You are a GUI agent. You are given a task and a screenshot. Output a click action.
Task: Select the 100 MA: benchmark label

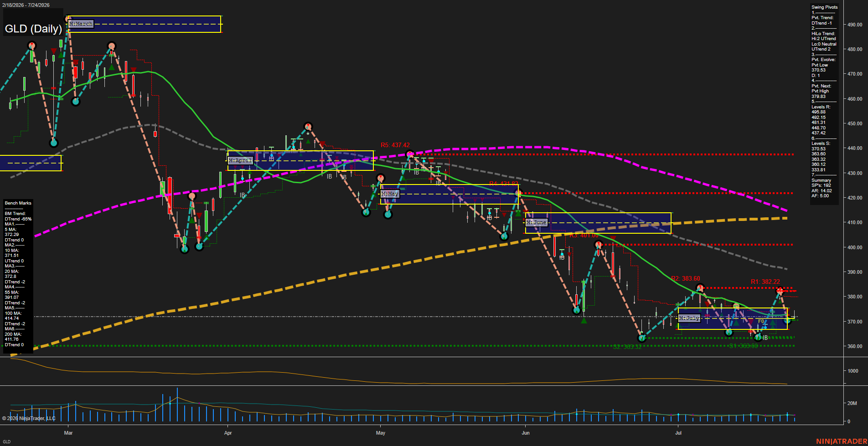(13, 313)
